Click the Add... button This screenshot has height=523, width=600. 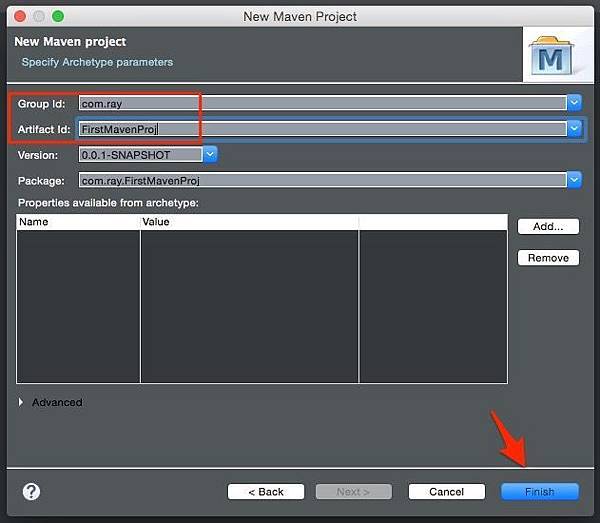pos(548,226)
